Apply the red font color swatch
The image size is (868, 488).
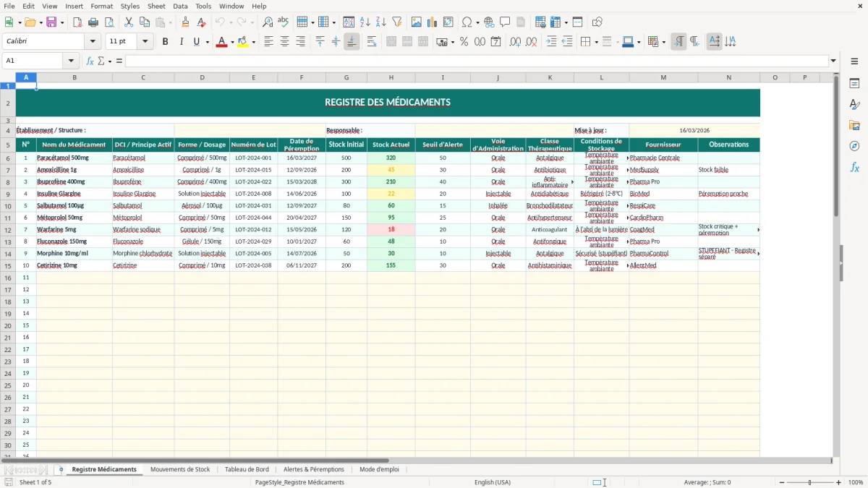221,42
